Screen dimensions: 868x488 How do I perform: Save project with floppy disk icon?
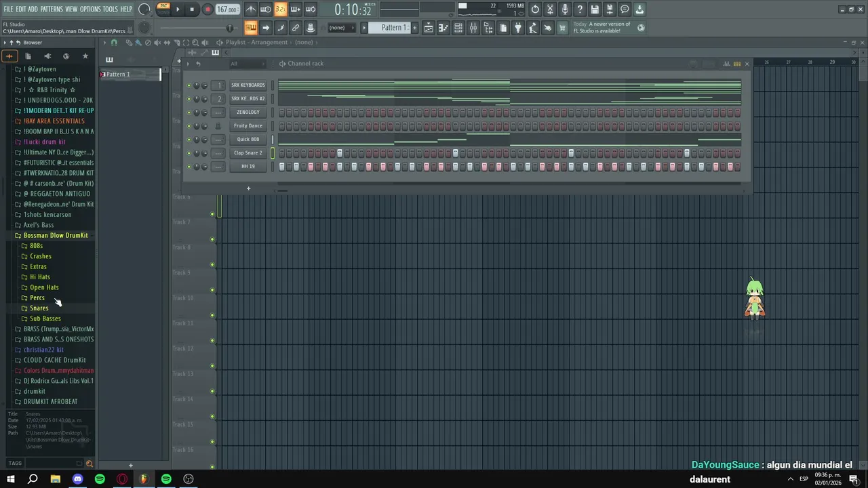coord(595,9)
